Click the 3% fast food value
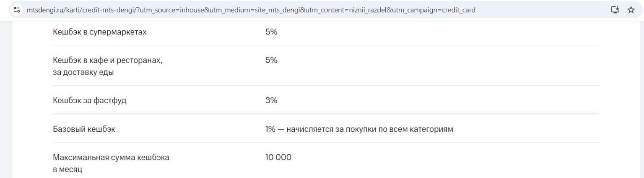The image size is (644, 178). point(271,101)
